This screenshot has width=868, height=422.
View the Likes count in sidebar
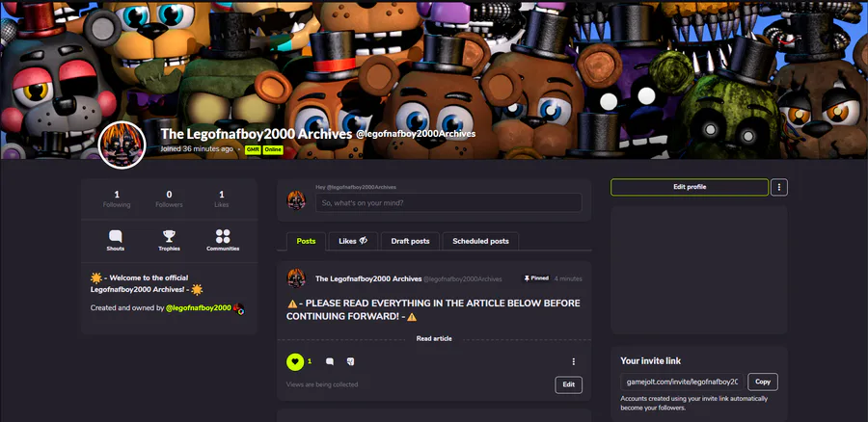click(x=222, y=199)
